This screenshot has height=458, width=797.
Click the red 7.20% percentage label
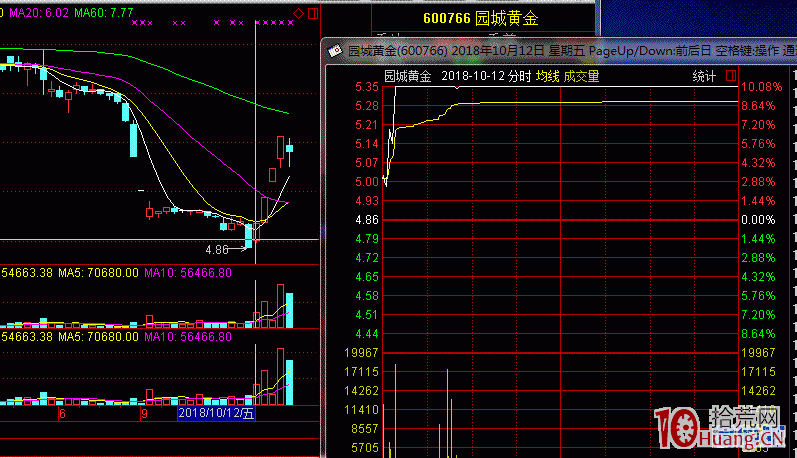click(x=758, y=125)
